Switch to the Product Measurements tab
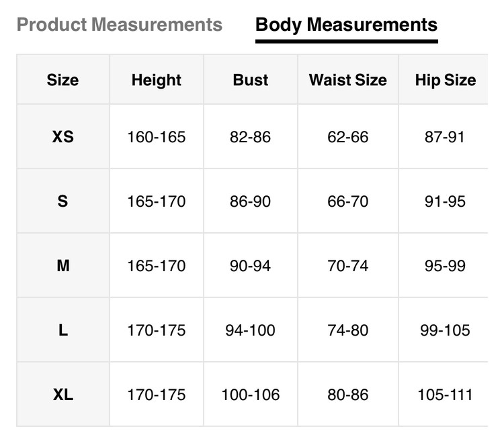The image size is (504, 439). [x=119, y=26]
